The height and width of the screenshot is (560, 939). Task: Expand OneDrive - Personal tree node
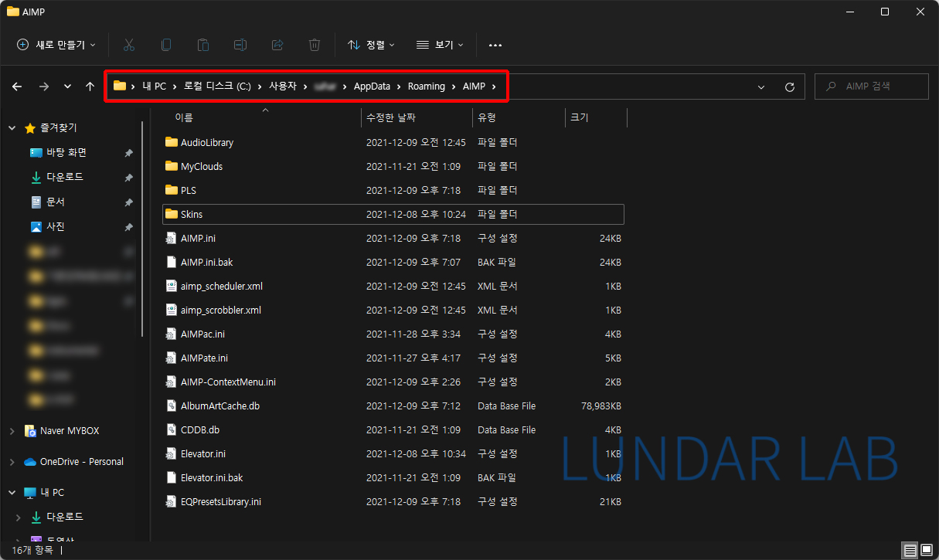pos(12,461)
